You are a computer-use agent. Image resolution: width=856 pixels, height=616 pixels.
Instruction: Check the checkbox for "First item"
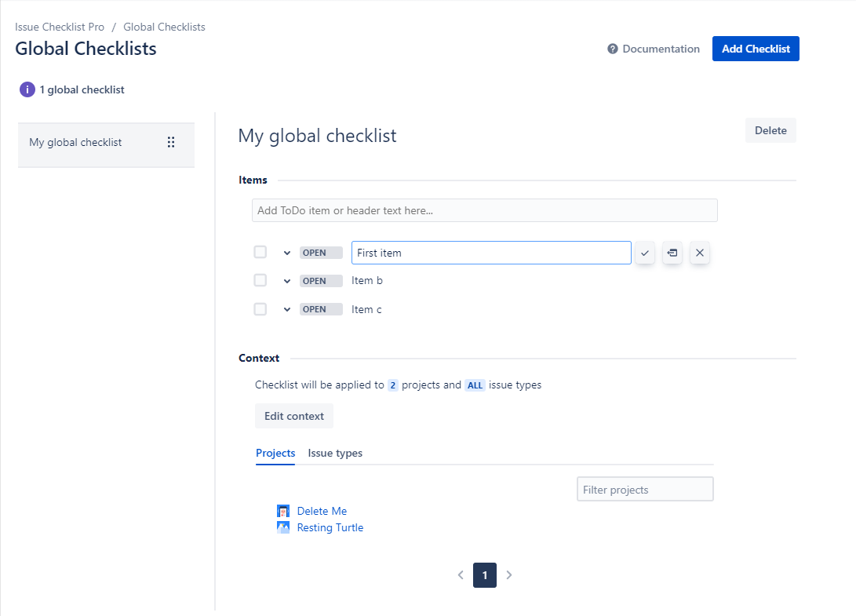(x=260, y=252)
